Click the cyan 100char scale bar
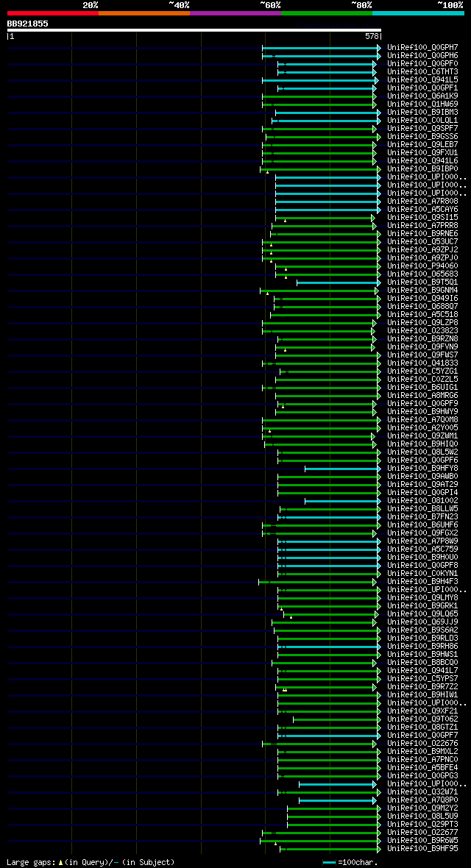471x868 pixels. tap(329, 862)
